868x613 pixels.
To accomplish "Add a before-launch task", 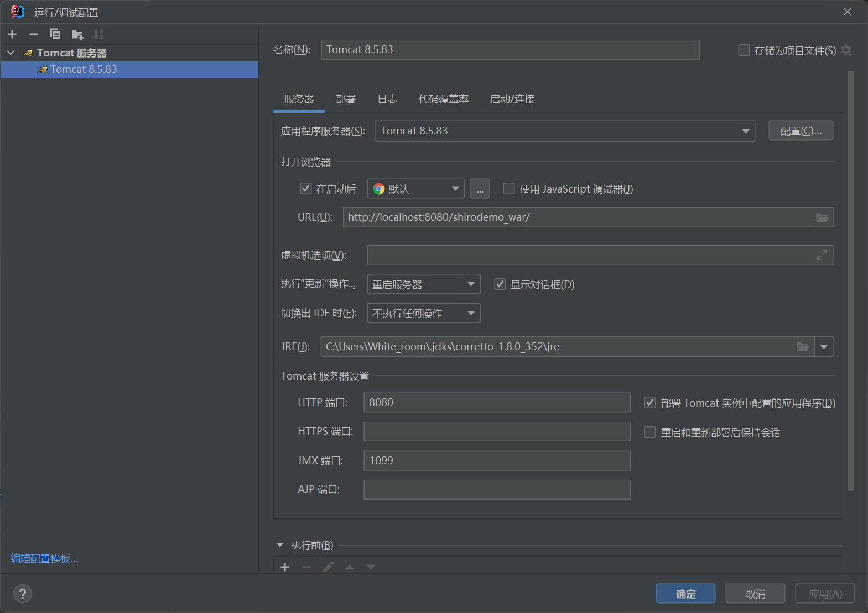I will (285, 567).
